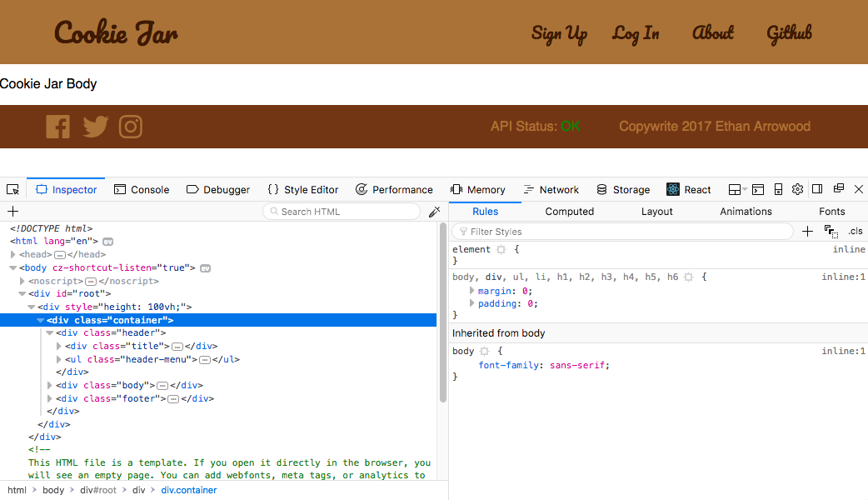868x500 pixels.
Task: Open the Style Editor tab
Action: coord(303,189)
